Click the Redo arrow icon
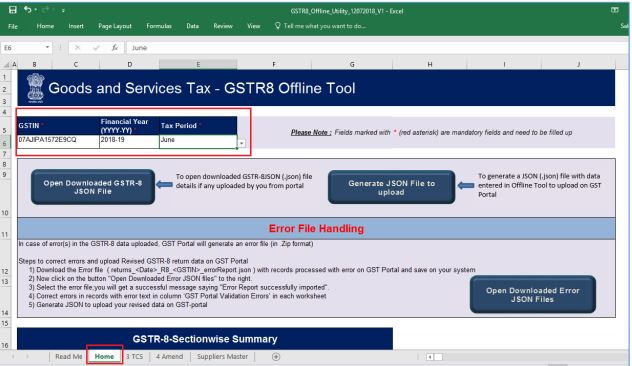 [45, 10]
